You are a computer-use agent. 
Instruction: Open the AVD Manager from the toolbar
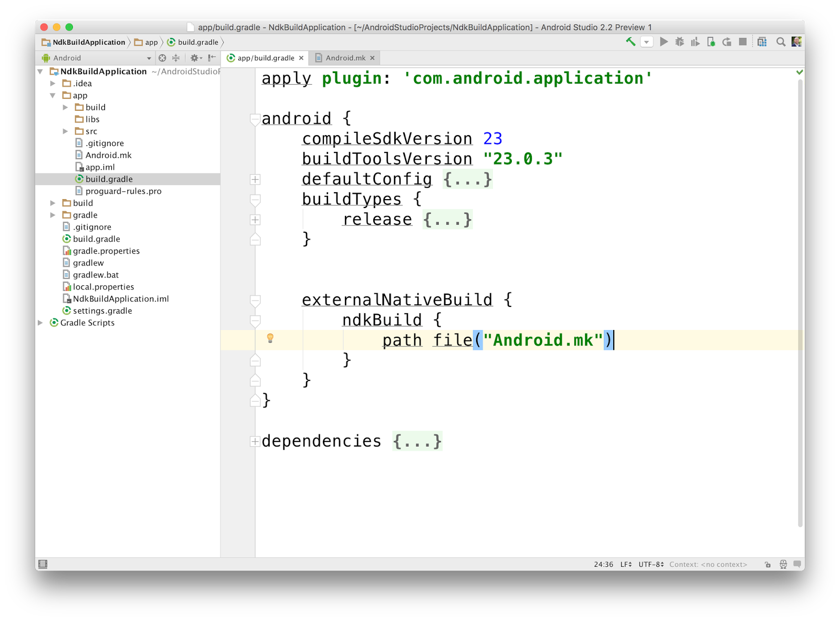[762, 41]
